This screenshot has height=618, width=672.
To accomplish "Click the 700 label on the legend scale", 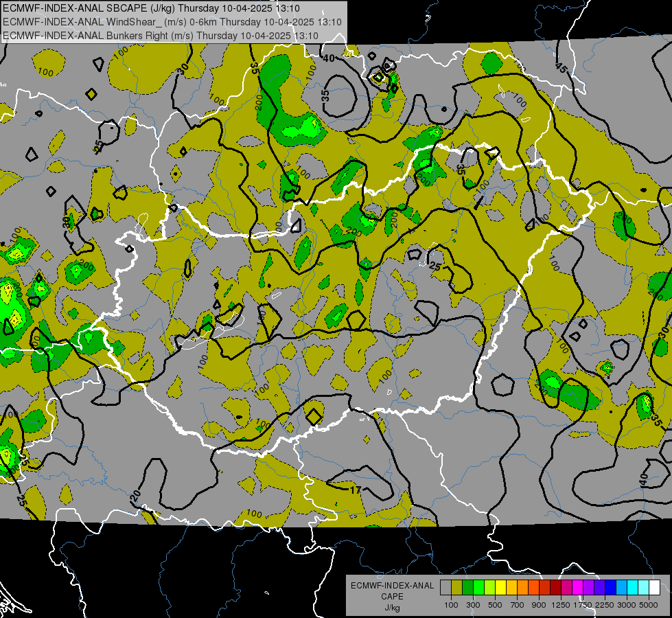I will pos(518,605).
